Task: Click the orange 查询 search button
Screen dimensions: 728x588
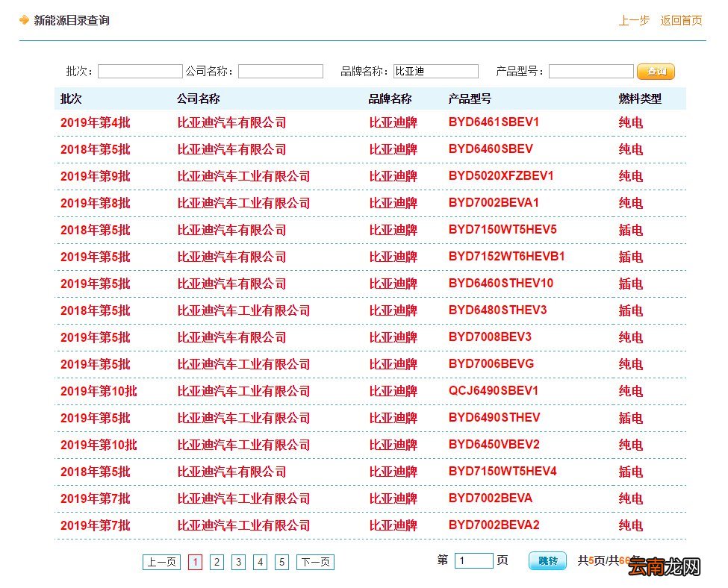Action: pyautogui.click(x=656, y=72)
